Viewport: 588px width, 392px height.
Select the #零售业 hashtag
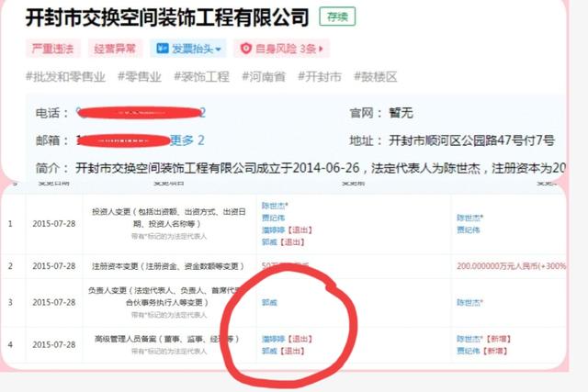click(140, 77)
